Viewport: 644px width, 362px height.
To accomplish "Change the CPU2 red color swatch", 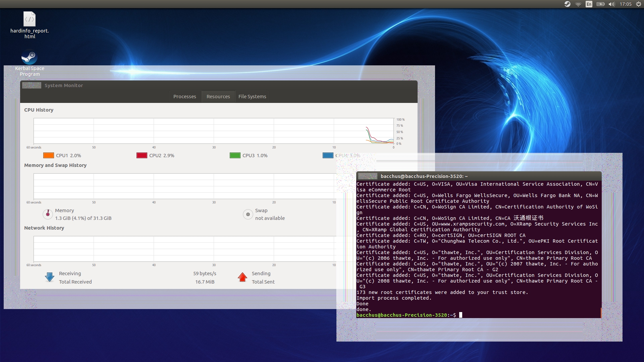I will point(142,156).
